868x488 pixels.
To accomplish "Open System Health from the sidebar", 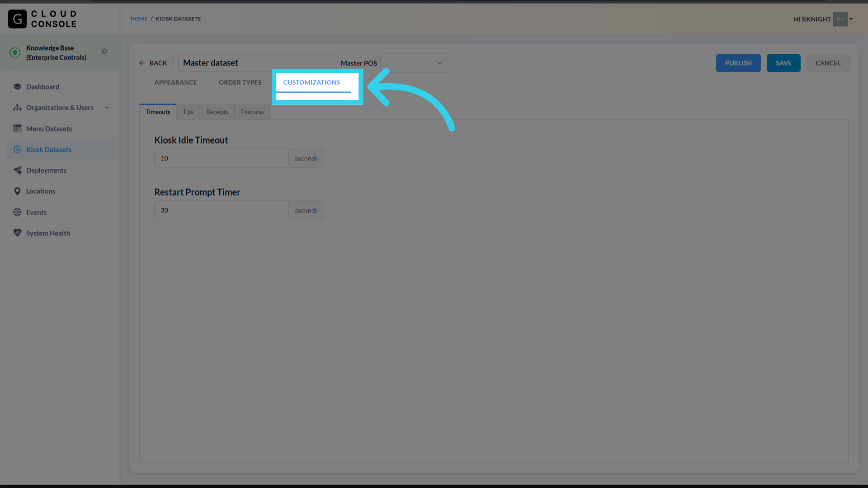I will click(x=60, y=233).
